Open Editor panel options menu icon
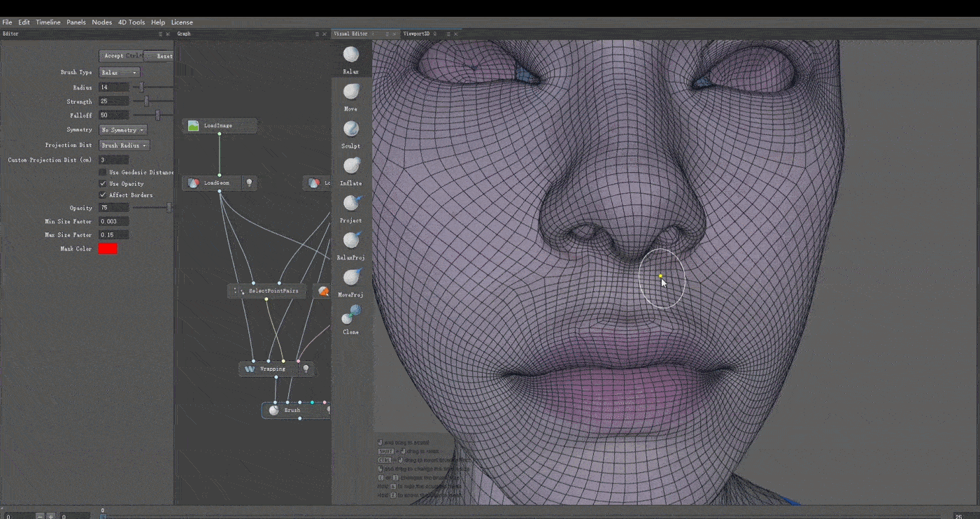This screenshot has width=980, height=519. (160, 34)
